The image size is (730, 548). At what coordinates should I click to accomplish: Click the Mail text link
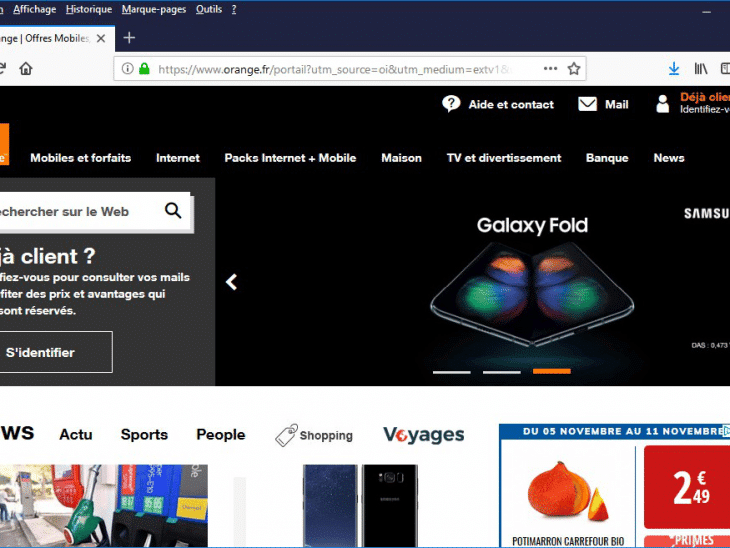tap(616, 104)
